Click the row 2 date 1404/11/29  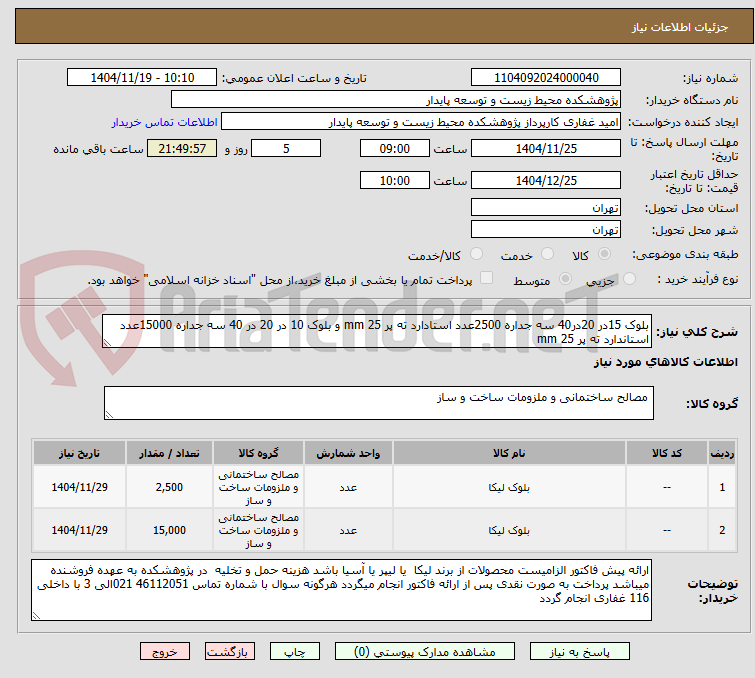click(79, 530)
